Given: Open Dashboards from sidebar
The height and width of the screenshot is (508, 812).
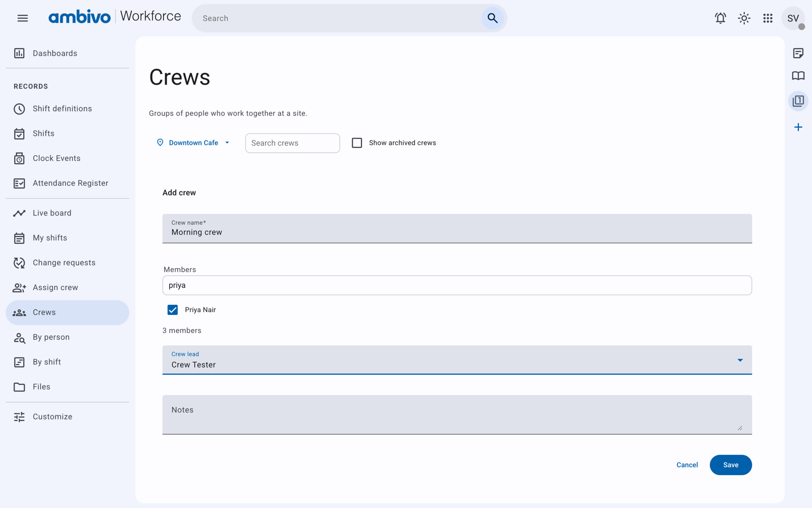Looking at the screenshot, I should click(68, 53).
